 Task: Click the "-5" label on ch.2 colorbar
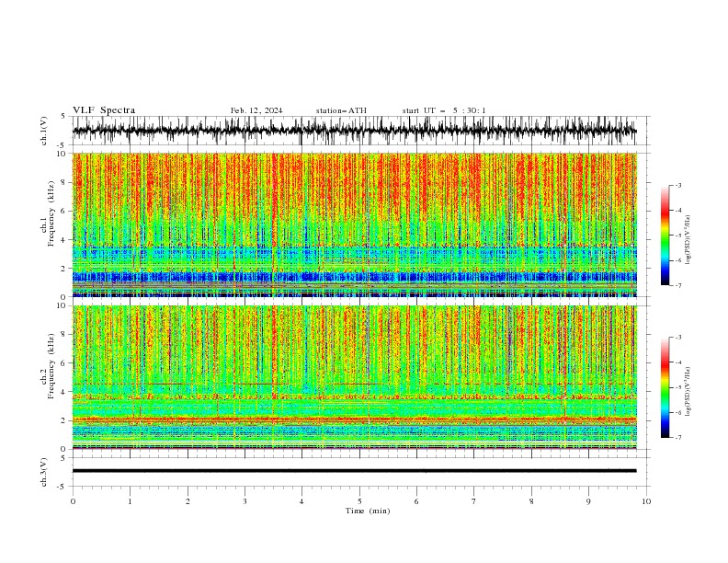677,387
